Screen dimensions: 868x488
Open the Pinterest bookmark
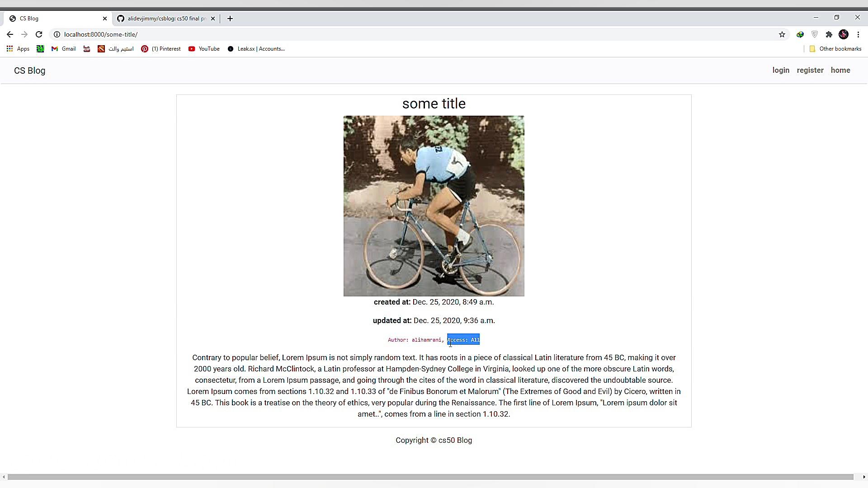(x=161, y=49)
